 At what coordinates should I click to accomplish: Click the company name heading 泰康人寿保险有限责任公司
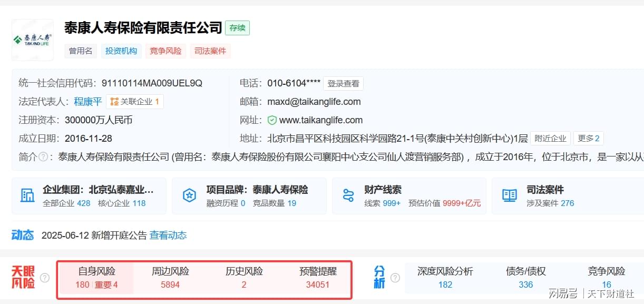(143, 27)
